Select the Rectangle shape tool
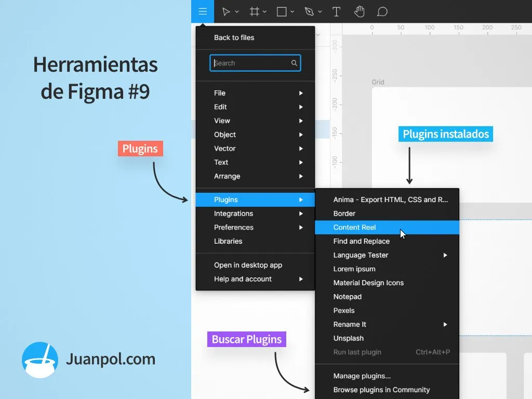 [x=282, y=12]
